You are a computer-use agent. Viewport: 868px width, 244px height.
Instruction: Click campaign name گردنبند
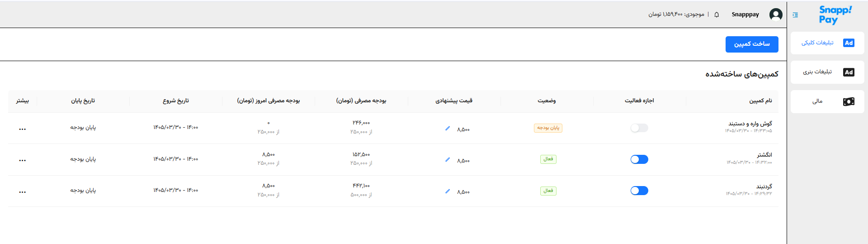764,187
